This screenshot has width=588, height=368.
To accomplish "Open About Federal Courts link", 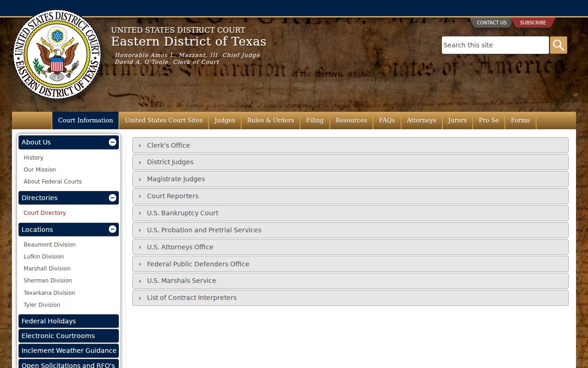I will tap(53, 181).
